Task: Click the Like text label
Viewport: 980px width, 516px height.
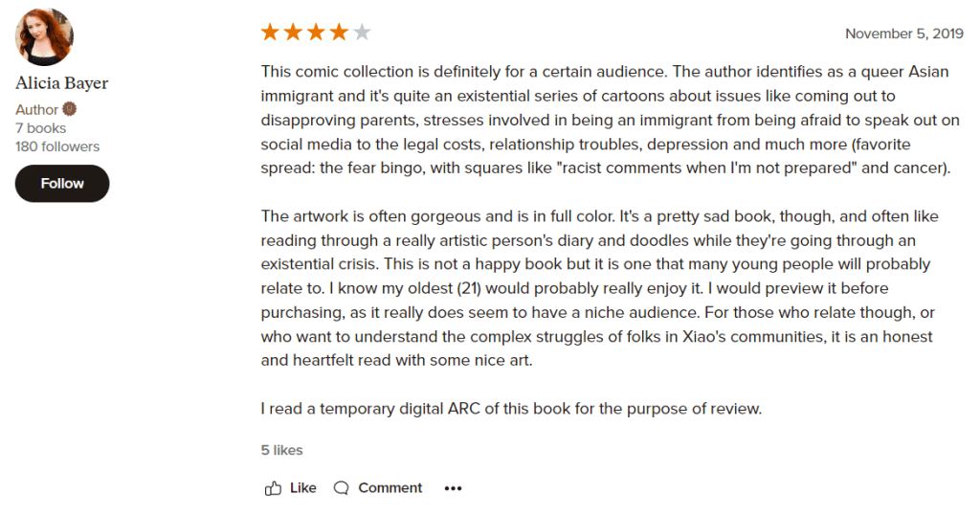Action: click(302, 488)
